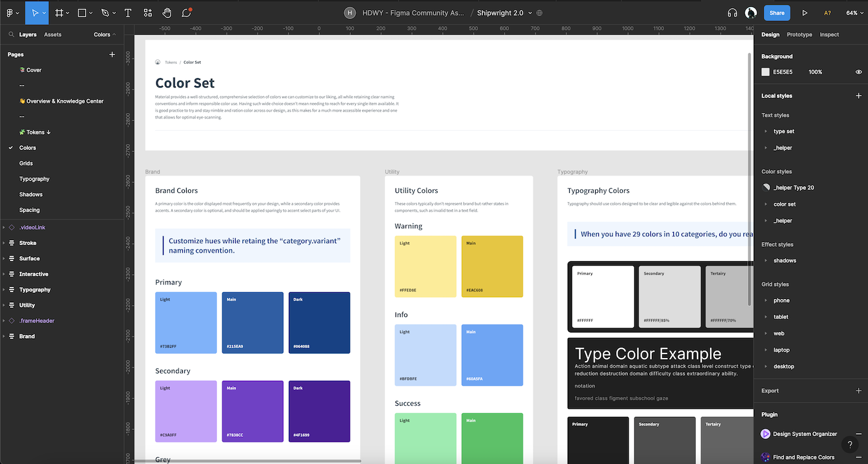Click the Share button

coord(777,12)
